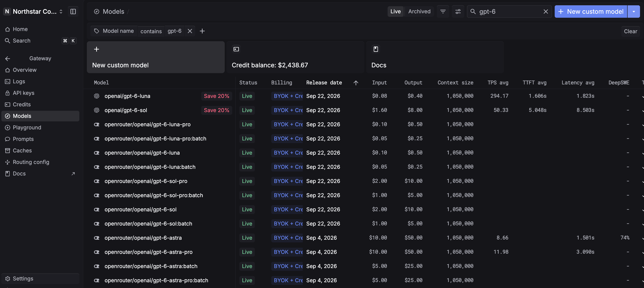Open the openrouter/openai/gpt-6-luna-pro:batch row

tap(364, 138)
